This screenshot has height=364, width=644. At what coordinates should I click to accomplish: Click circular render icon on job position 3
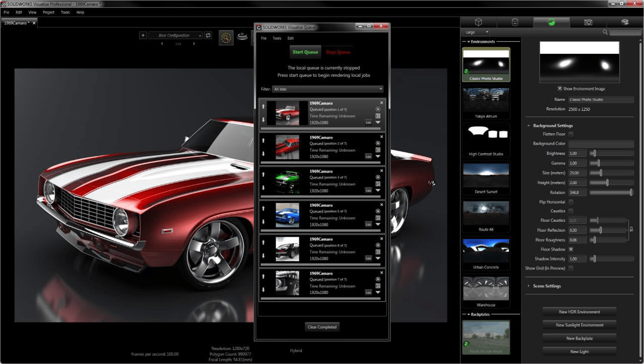tap(378, 177)
